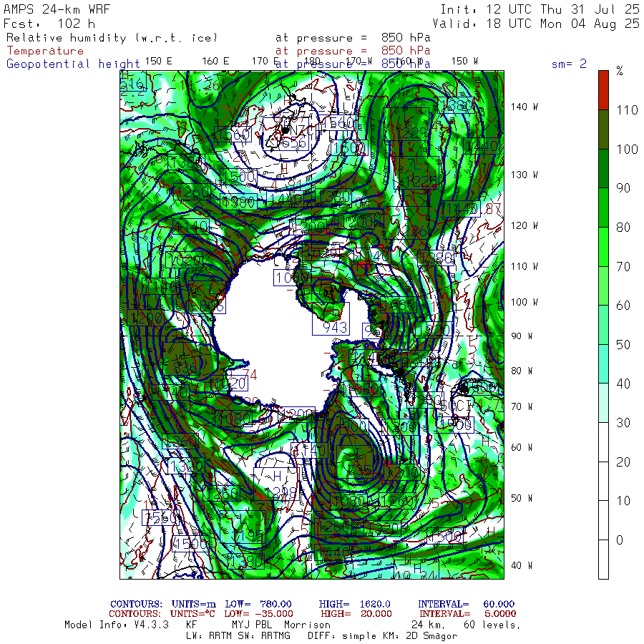Click the colorbar tick label '50'
Image resolution: width=644 pixels, height=644 pixels.
click(x=623, y=345)
